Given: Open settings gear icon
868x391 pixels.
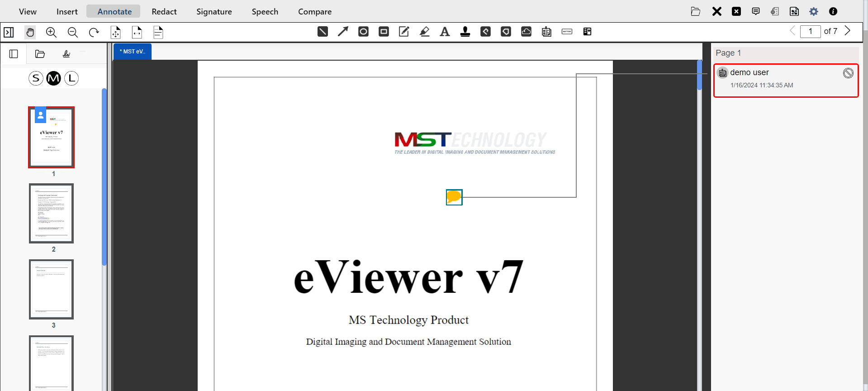Looking at the screenshot, I should pos(814,11).
